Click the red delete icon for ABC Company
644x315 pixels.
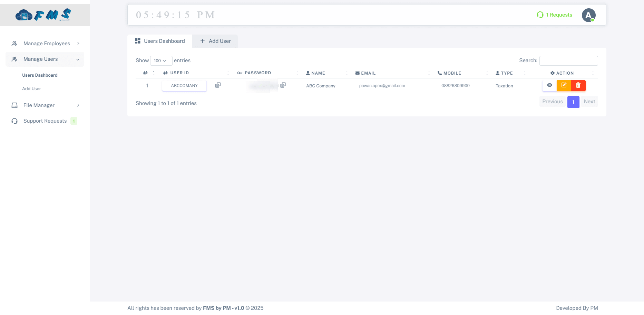coord(578,85)
